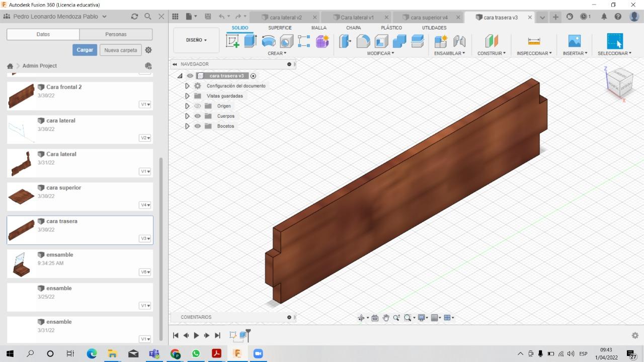This screenshot has width=644, height=362.
Task: Select the Create Sketch tool
Action: coord(232,41)
